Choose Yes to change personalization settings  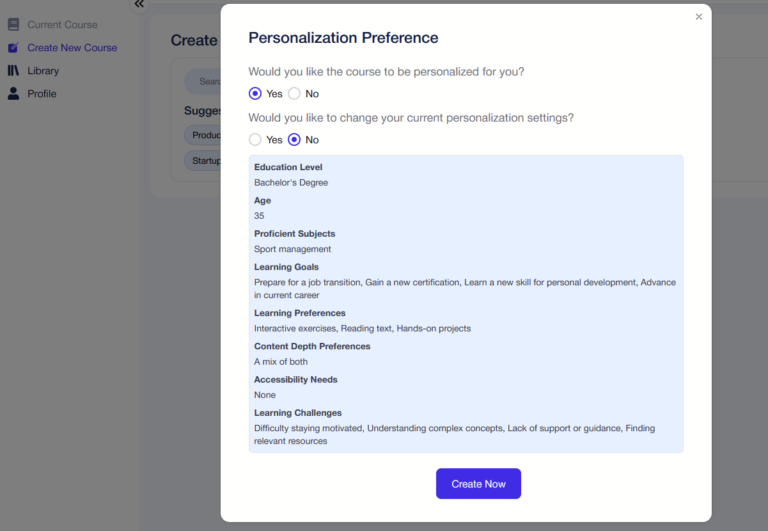pyautogui.click(x=255, y=140)
